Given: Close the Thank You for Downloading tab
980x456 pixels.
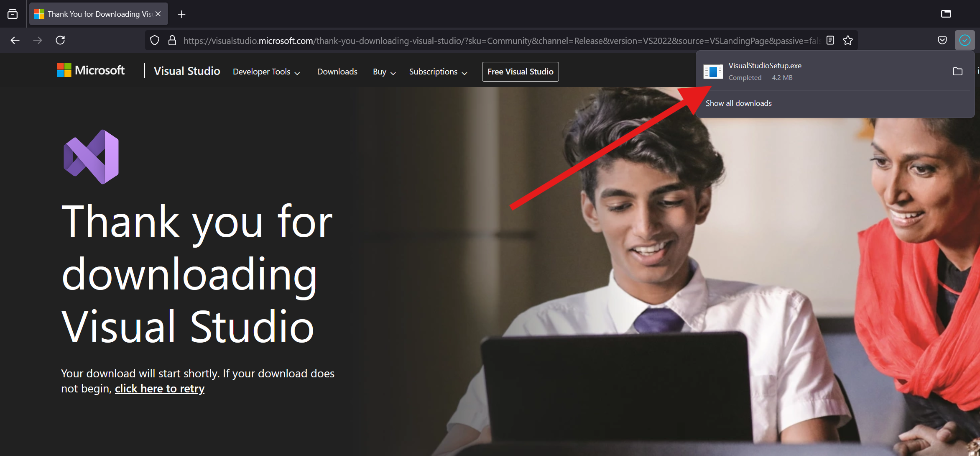Looking at the screenshot, I should point(158,14).
